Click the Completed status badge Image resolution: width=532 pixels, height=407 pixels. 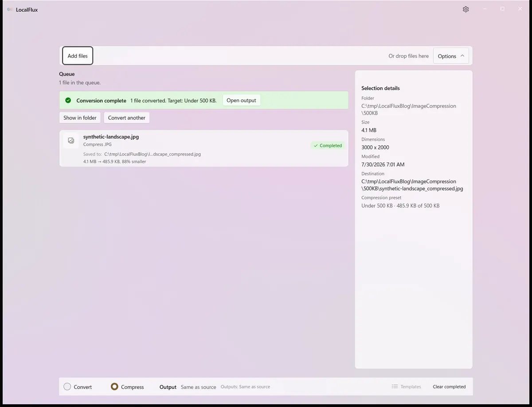[328, 146]
